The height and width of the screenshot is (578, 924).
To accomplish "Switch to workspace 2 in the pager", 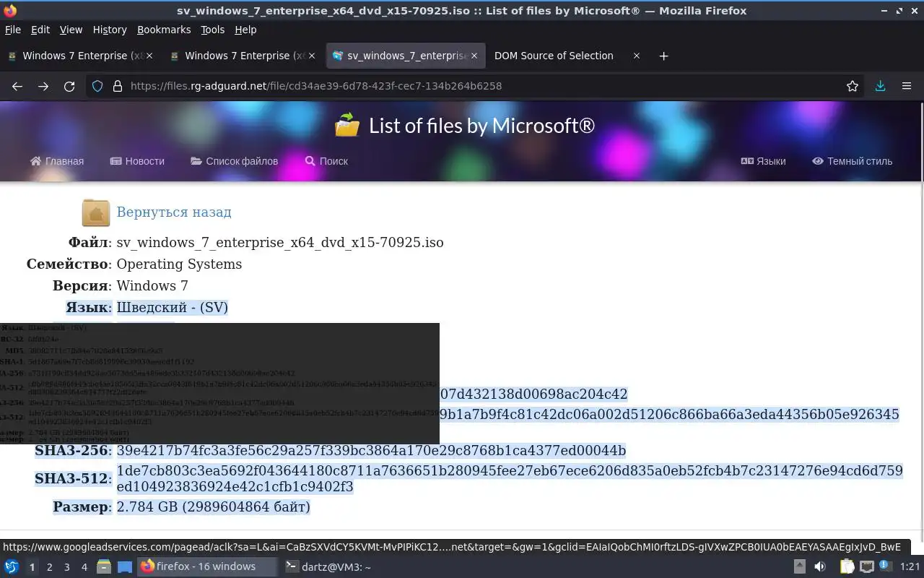I will [49, 567].
